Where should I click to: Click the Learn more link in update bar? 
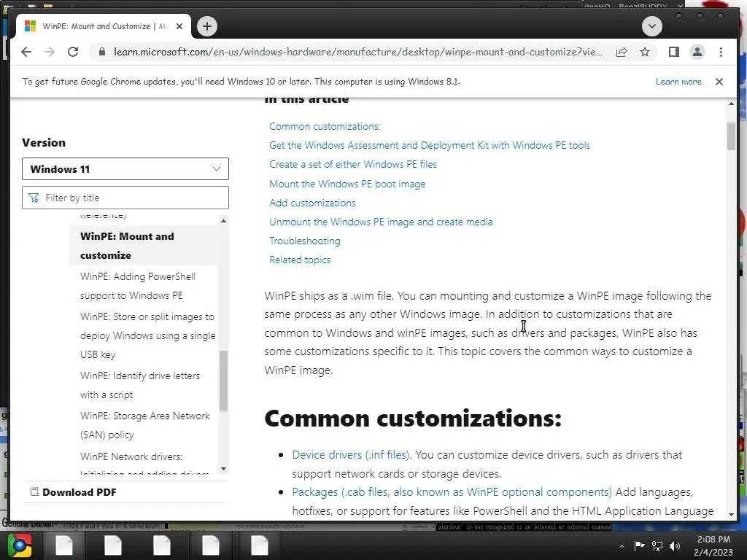[678, 82]
